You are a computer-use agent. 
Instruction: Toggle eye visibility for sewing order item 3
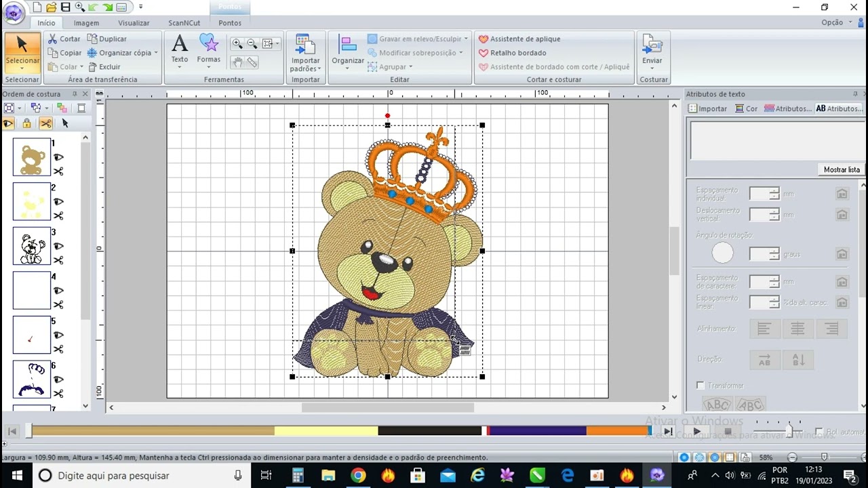point(58,247)
